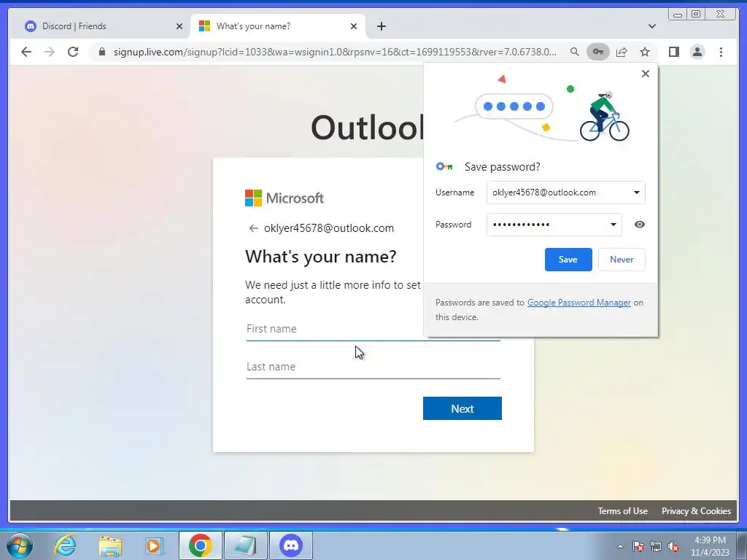Image resolution: width=747 pixels, height=560 pixels.
Task: Click the password key icon in address bar
Action: (x=598, y=52)
